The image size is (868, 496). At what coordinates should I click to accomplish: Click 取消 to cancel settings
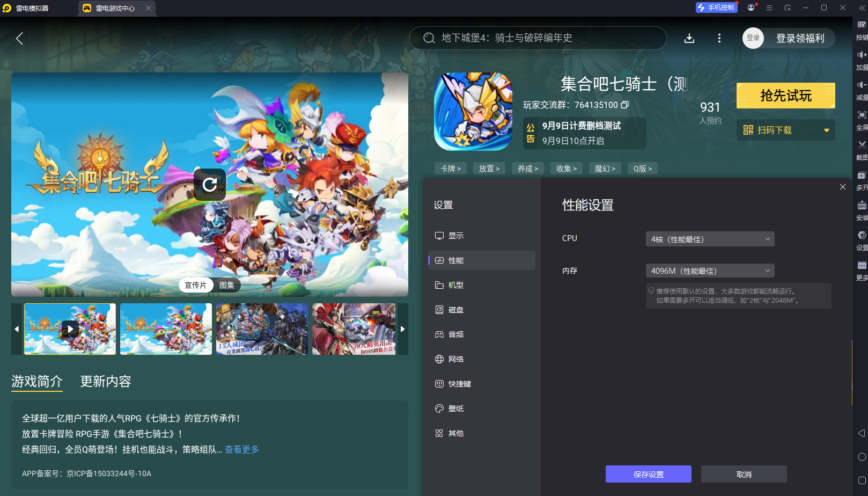coord(744,474)
